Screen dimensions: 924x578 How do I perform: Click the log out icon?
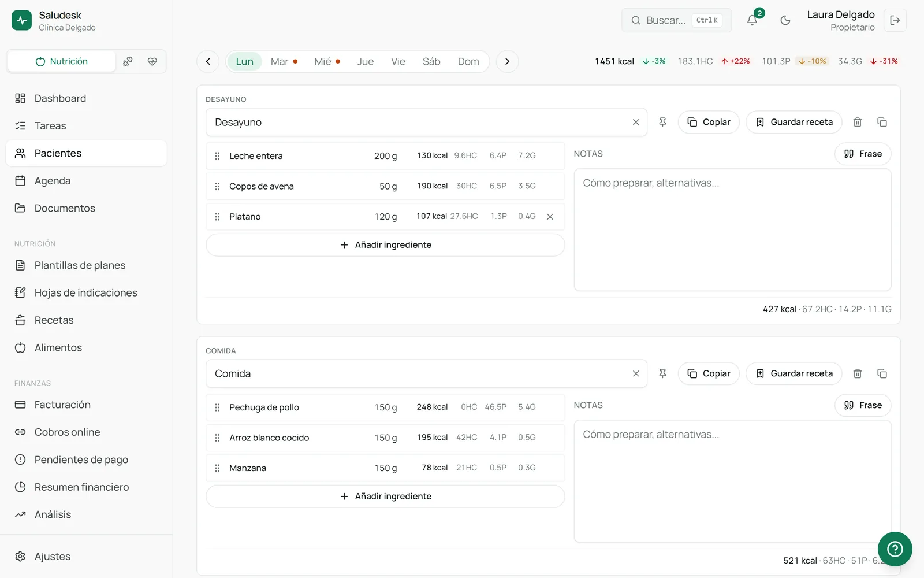click(x=895, y=20)
